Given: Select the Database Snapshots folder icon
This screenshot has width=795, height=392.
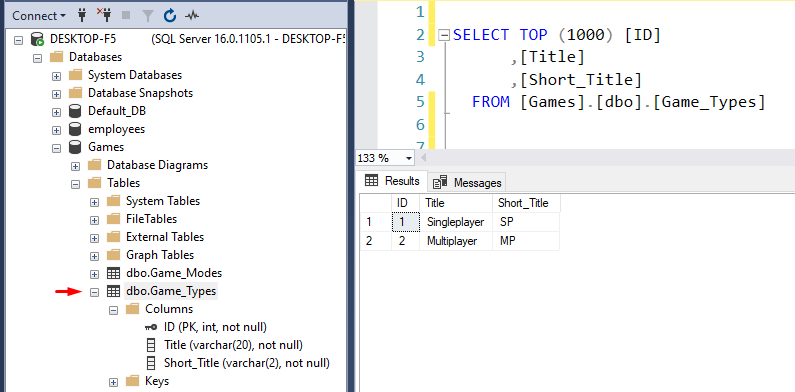Looking at the screenshot, I should coord(75,93).
